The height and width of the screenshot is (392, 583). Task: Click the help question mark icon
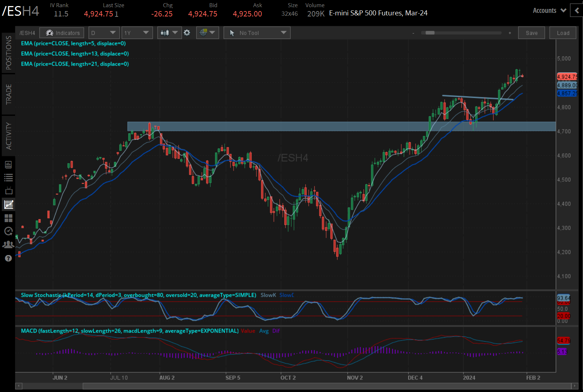point(9,258)
